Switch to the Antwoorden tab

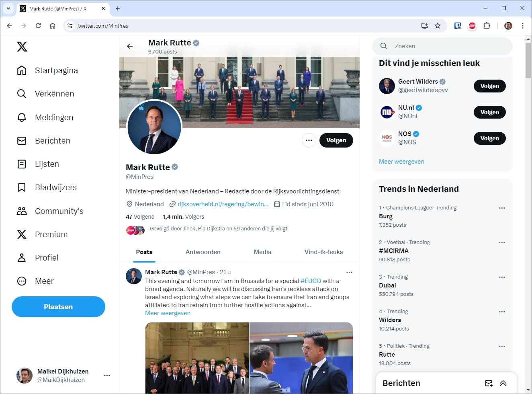[x=203, y=252]
